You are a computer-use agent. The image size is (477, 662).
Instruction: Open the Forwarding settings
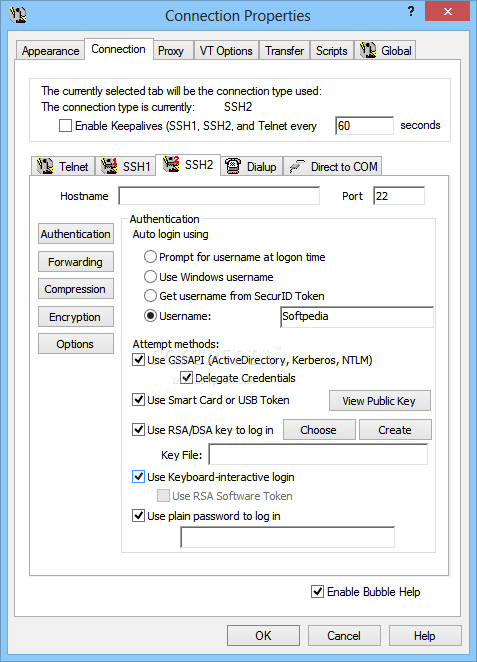tap(76, 262)
